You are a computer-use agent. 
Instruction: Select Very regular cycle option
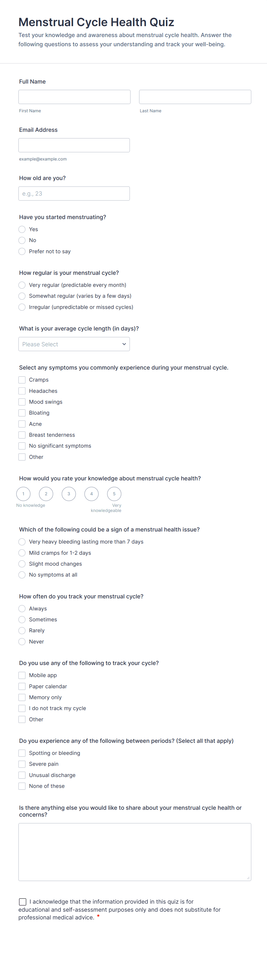22,285
